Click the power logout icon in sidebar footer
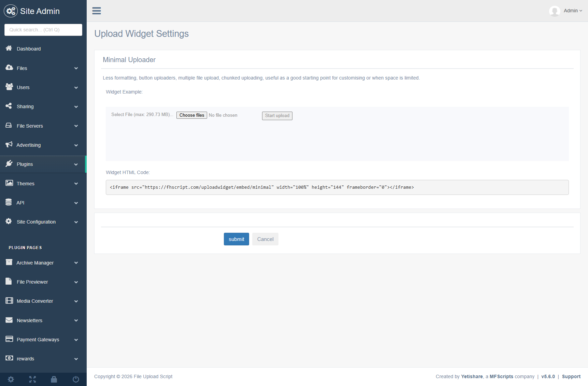This screenshot has width=588, height=386. (76, 379)
